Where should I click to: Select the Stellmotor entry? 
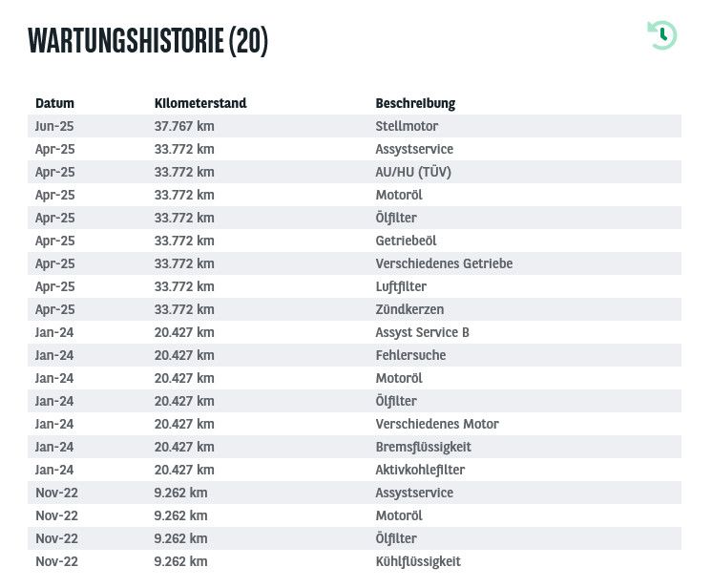point(407,126)
